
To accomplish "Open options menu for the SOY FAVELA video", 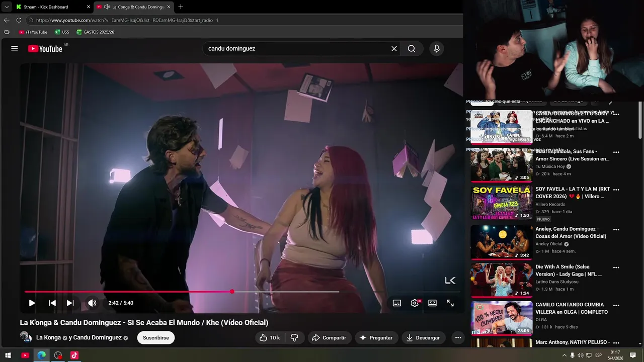I will point(616,190).
